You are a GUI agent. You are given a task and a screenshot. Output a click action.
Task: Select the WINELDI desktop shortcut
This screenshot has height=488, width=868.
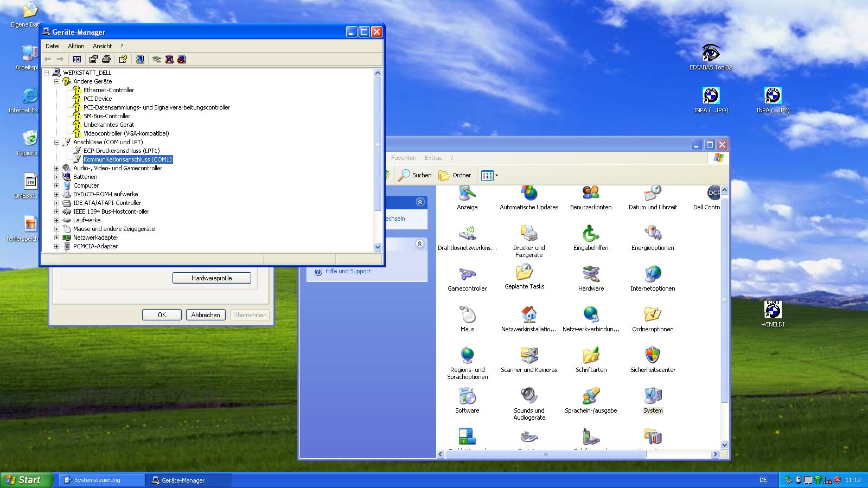(x=773, y=311)
